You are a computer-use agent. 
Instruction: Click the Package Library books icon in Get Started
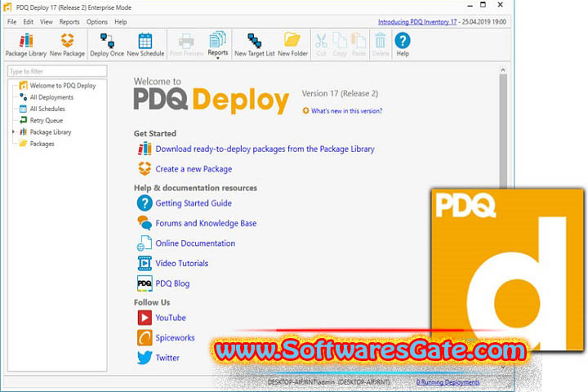pos(145,149)
